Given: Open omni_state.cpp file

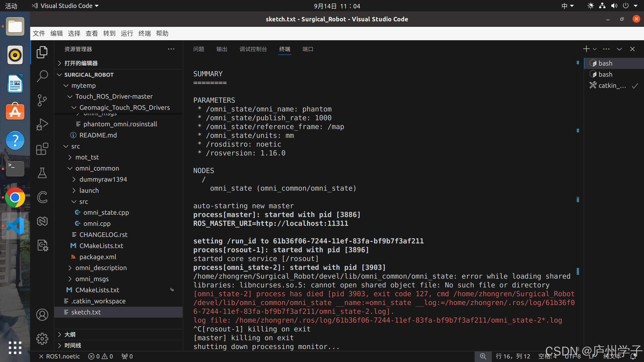Looking at the screenshot, I should (106, 212).
